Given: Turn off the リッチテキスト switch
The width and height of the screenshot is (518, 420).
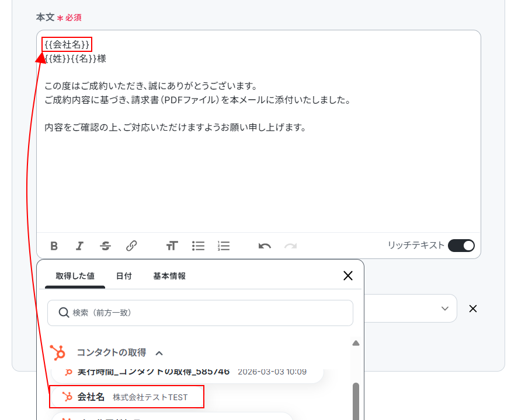Looking at the screenshot, I should click(x=461, y=246).
